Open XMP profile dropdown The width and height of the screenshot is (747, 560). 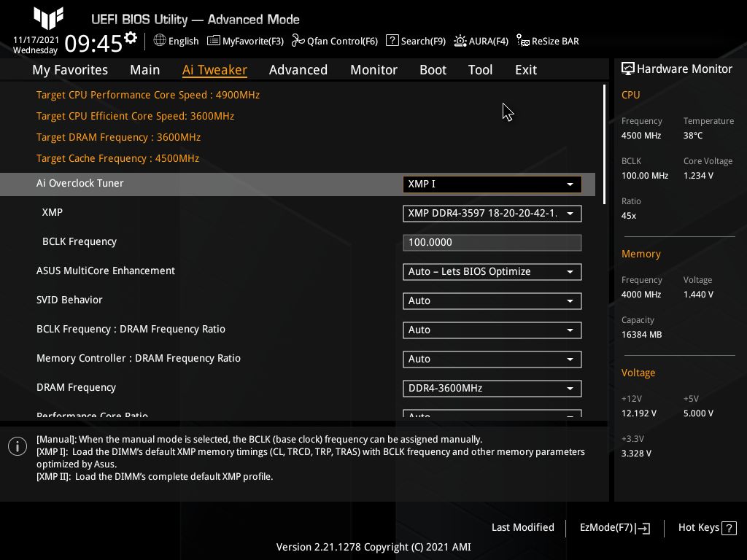click(x=492, y=214)
